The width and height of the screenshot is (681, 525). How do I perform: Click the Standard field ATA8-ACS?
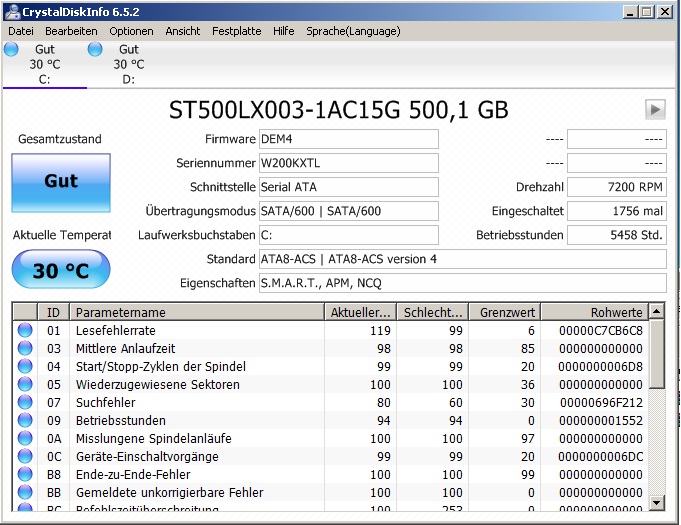pyautogui.click(x=463, y=259)
